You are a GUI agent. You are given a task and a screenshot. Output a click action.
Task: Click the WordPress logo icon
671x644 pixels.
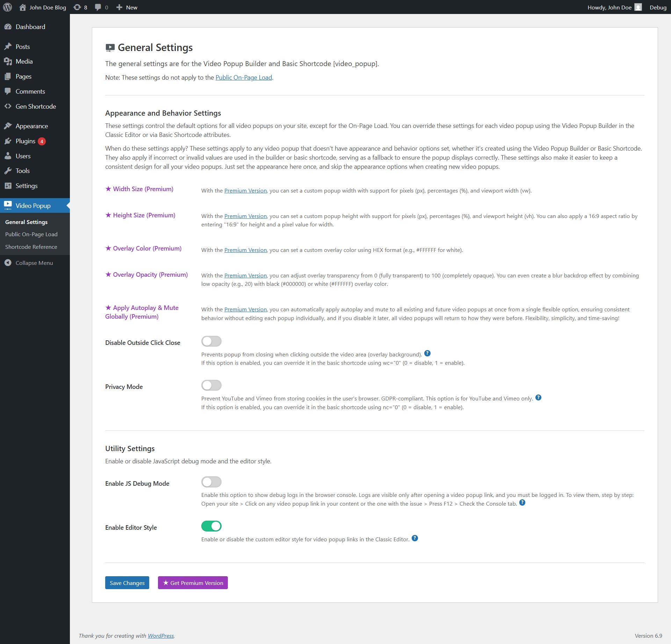click(x=7, y=7)
